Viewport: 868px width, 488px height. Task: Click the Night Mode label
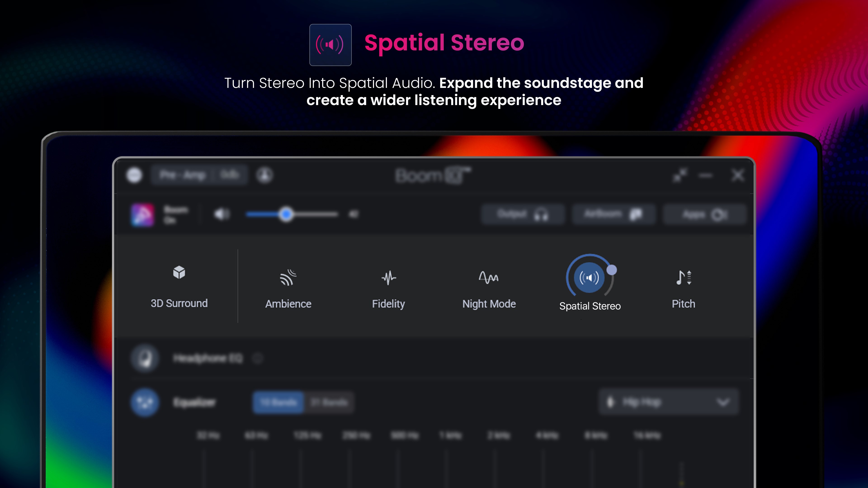(489, 304)
